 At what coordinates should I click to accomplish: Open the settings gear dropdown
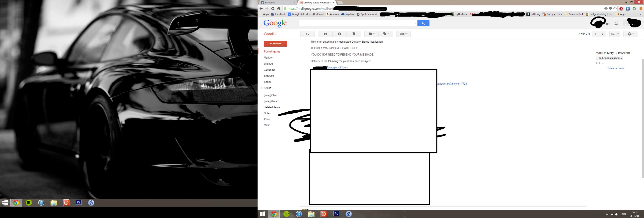pyautogui.click(x=631, y=34)
